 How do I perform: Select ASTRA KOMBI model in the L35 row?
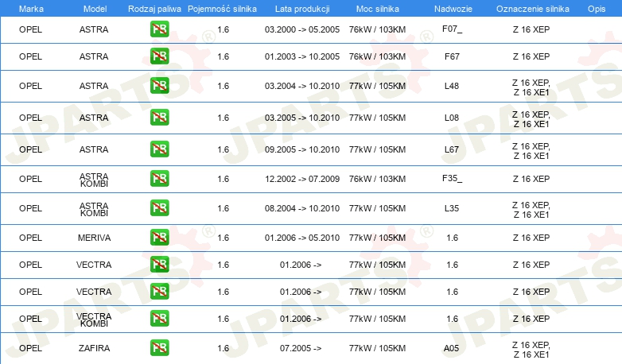pos(94,209)
